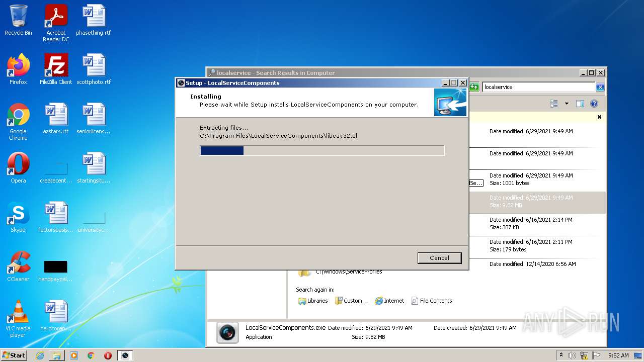
Task: Select phasething.rtf desktop file
Action: pos(94,20)
